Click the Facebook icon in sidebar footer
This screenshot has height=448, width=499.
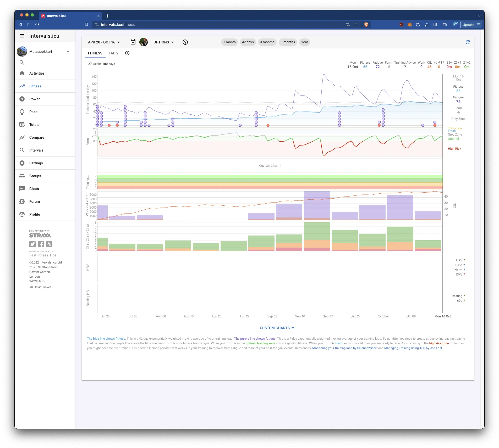point(41,244)
